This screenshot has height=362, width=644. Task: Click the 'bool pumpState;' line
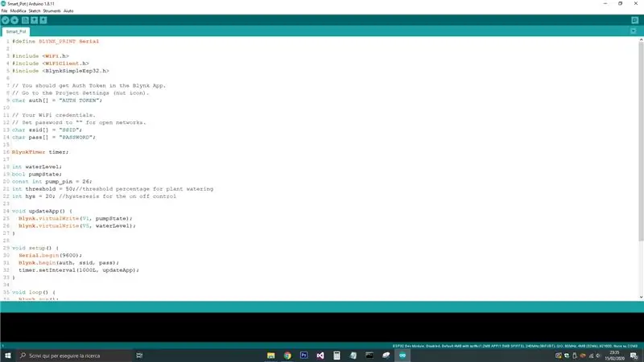(36, 175)
